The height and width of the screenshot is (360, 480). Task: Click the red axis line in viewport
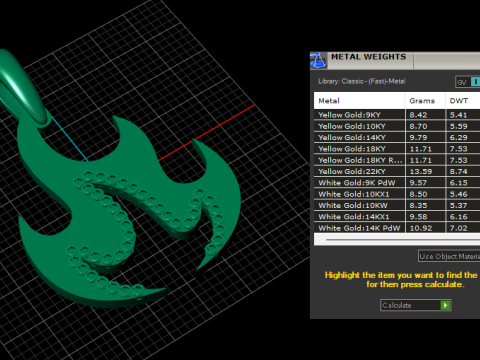pos(207,133)
